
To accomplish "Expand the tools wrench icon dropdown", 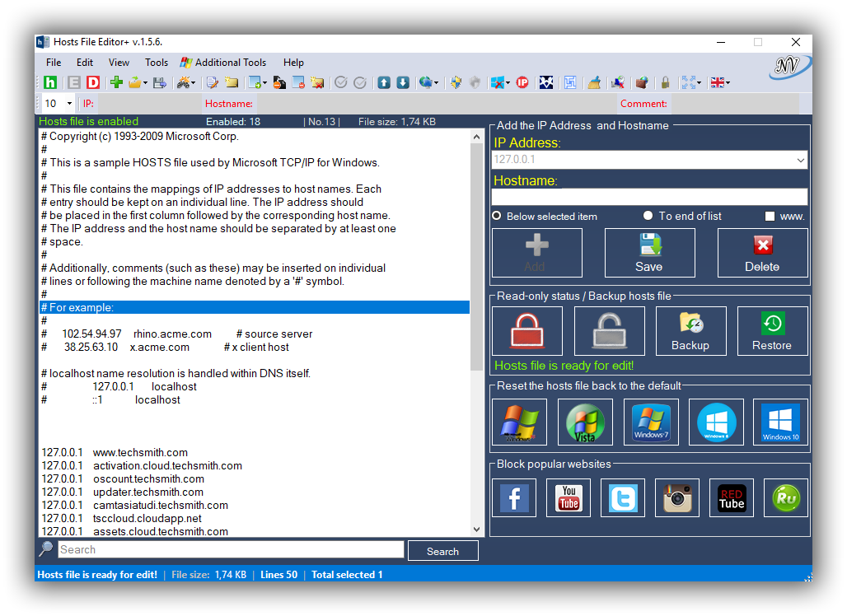I will [x=193, y=83].
